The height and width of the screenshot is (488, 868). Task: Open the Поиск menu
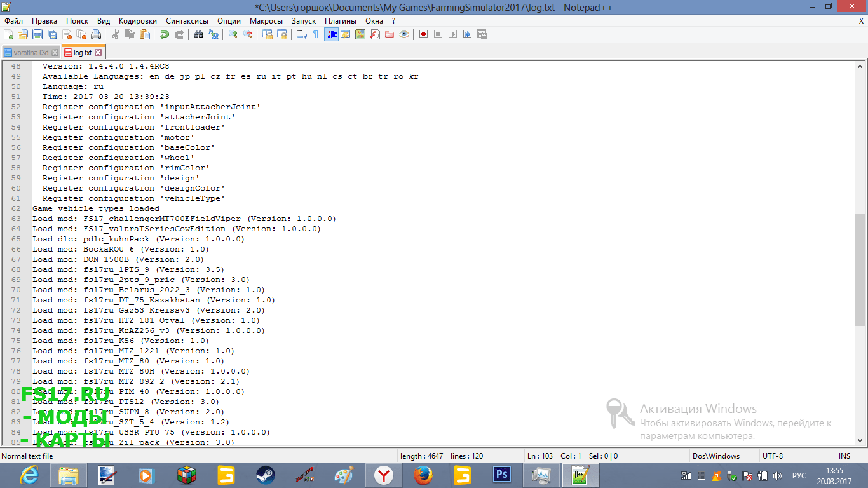pyautogui.click(x=78, y=21)
